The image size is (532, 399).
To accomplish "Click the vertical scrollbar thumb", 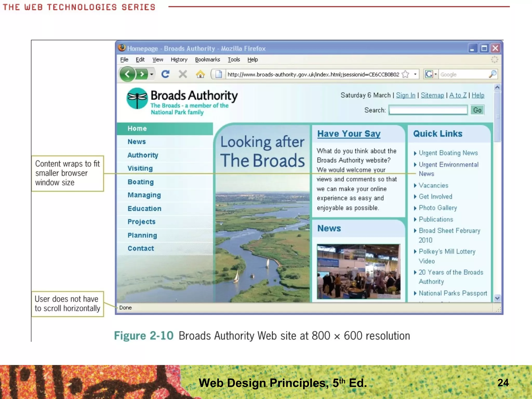I will click(497, 117).
